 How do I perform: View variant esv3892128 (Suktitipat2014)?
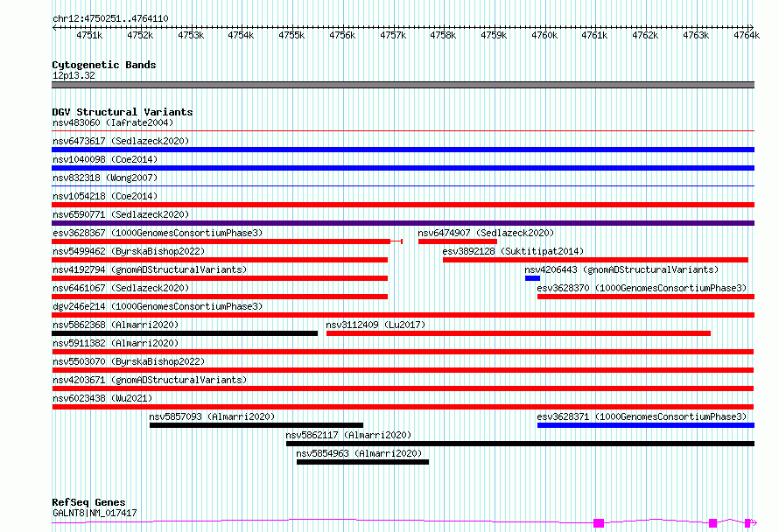point(513,251)
